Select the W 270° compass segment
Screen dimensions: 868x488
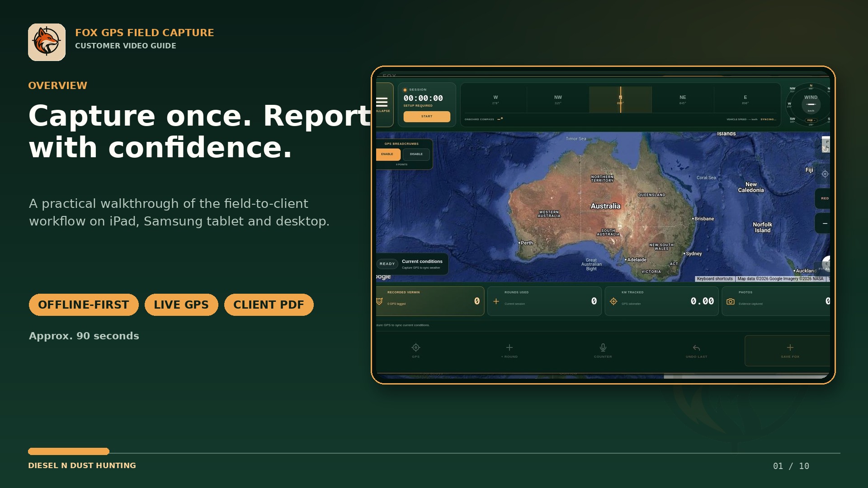click(x=496, y=100)
